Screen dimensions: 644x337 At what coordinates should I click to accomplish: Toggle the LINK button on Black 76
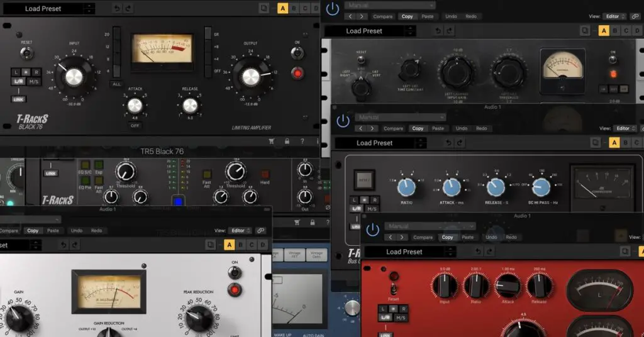pos(18,99)
